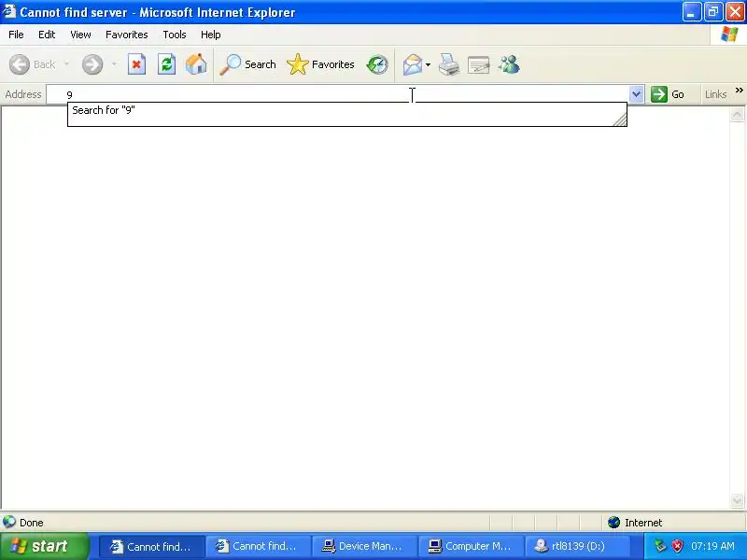Click the Back navigation button

(x=33, y=64)
